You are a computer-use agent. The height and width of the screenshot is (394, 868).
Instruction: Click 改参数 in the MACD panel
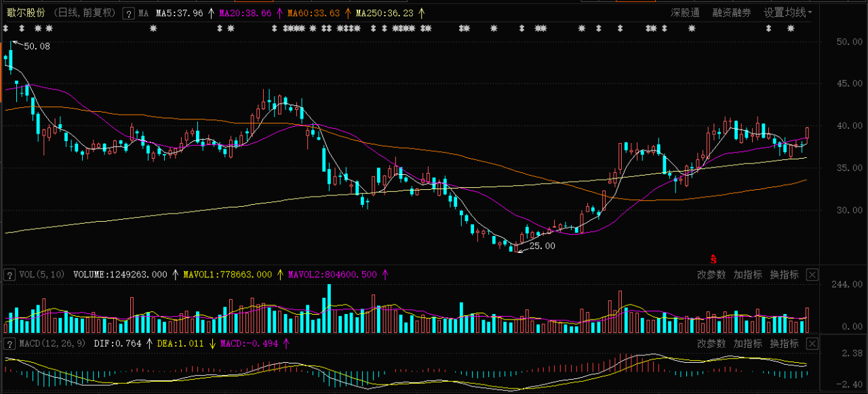point(711,344)
